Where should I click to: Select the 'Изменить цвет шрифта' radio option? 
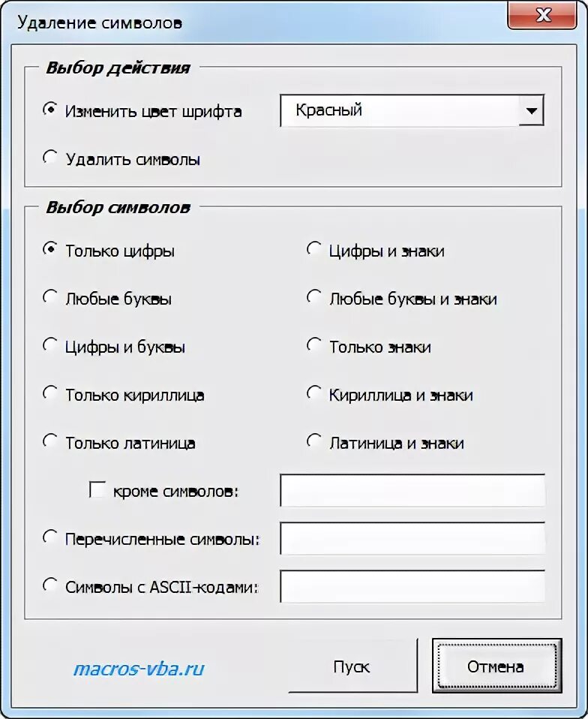[x=49, y=110]
